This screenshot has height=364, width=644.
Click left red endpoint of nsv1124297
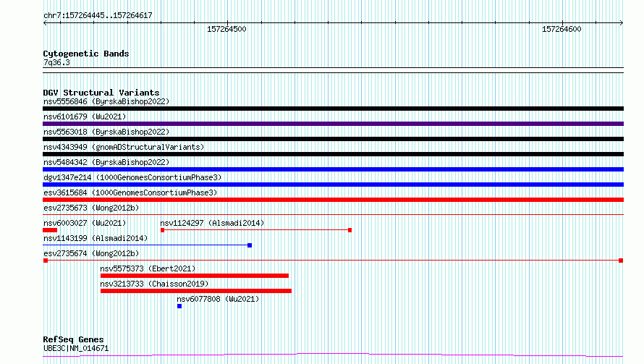point(163,230)
